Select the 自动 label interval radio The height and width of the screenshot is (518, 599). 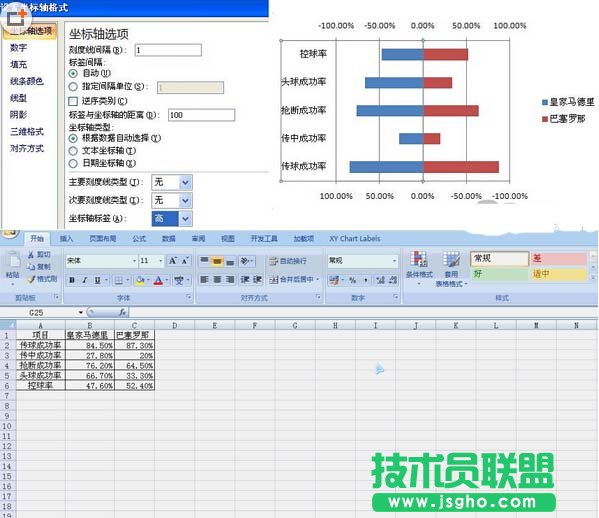pos(73,73)
